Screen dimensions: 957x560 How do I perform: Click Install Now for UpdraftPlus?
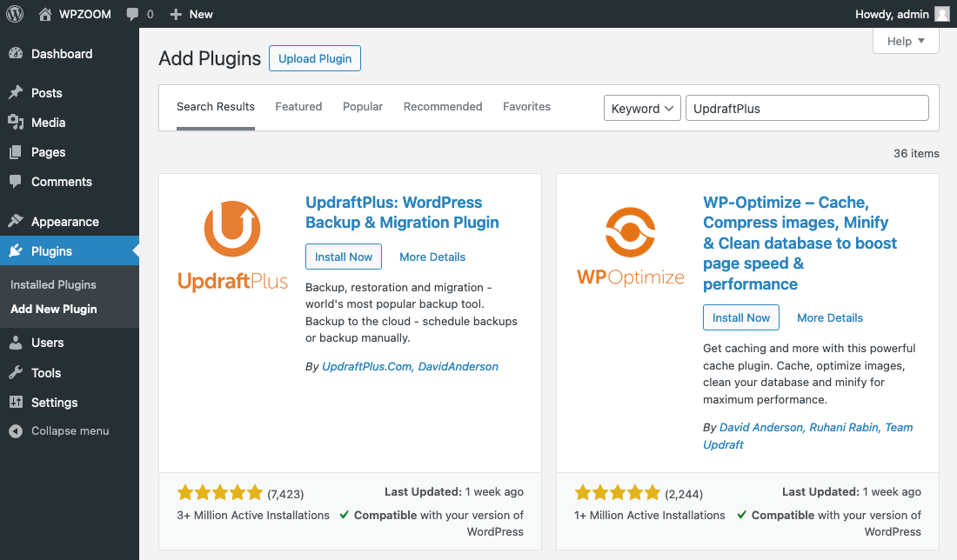344,257
